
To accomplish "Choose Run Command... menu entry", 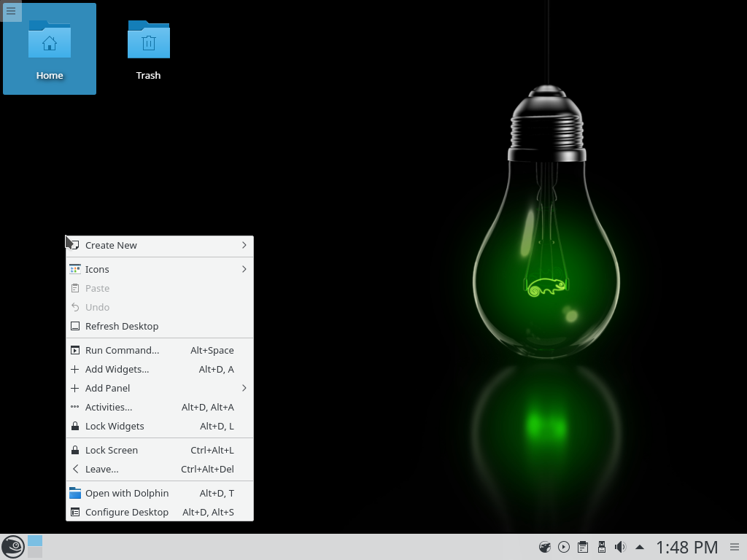I will (x=122, y=350).
